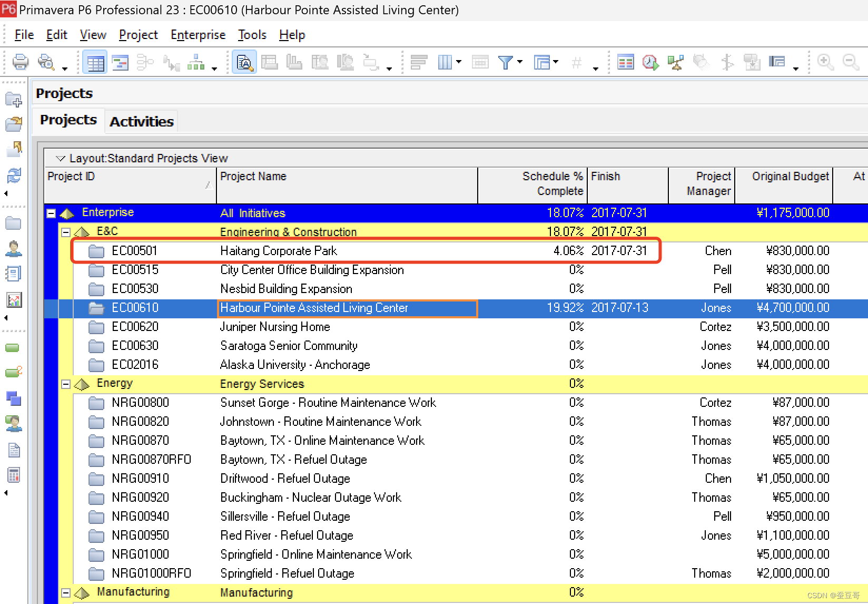Screen dimensions: 868x604
Task: Click the grid icon left of Schedule
Action: pos(626,62)
